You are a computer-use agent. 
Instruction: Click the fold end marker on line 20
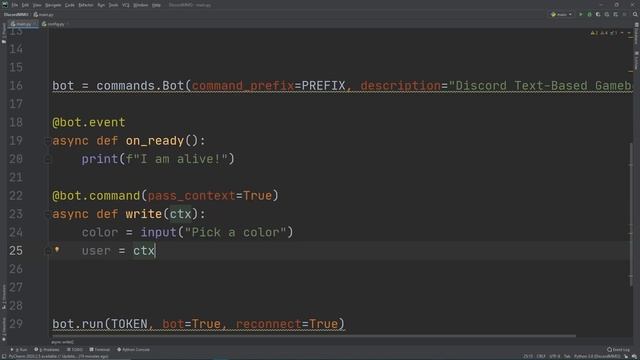click(47, 160)
